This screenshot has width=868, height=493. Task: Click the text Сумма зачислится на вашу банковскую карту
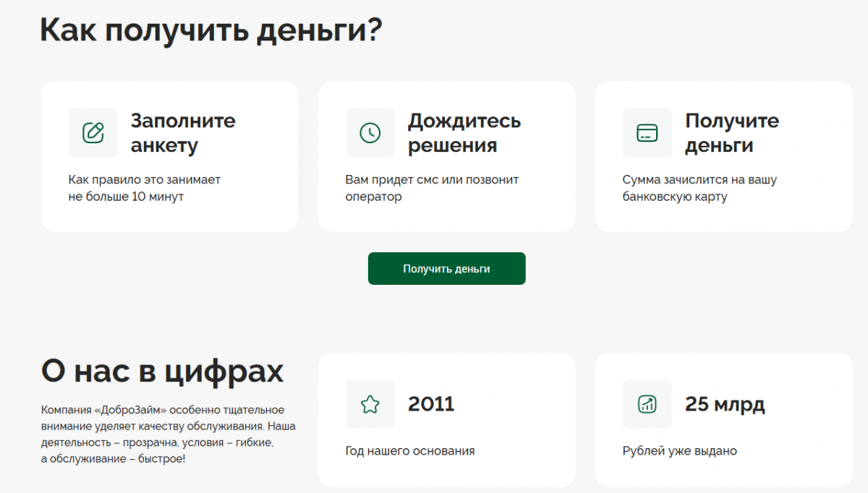point(699,188)
